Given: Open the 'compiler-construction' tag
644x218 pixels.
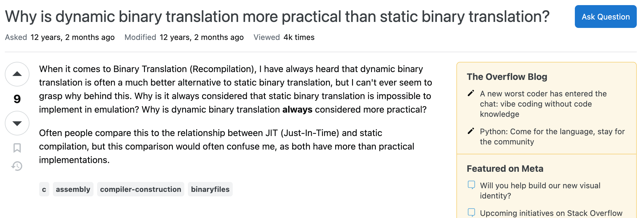Looking at the screenshot, I should click(141, 189).
